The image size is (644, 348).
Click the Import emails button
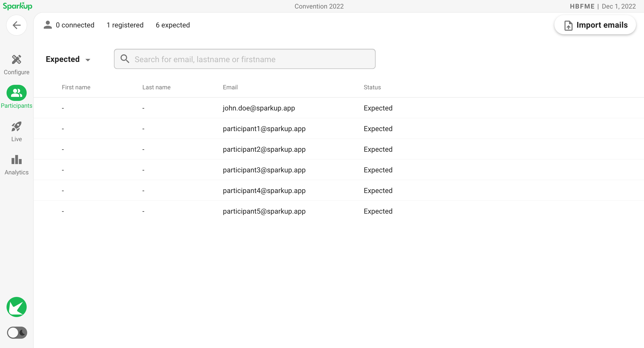[x=595, y=25]
